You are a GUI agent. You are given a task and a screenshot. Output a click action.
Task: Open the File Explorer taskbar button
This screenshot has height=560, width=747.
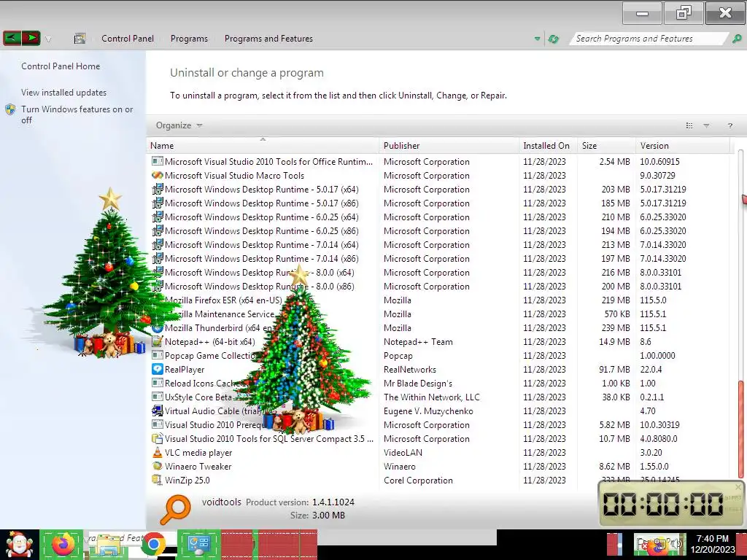109,544
